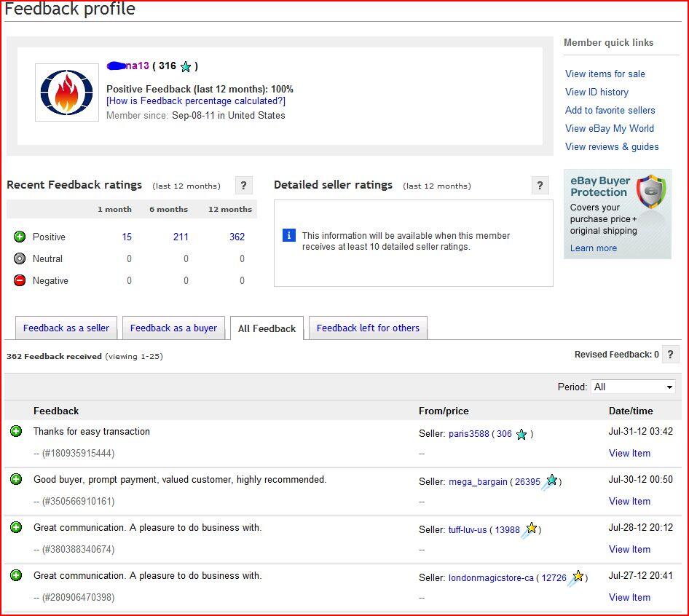Click the item number #350566910161
Screen dimensions: 689x616
click(x=78, y=501)
